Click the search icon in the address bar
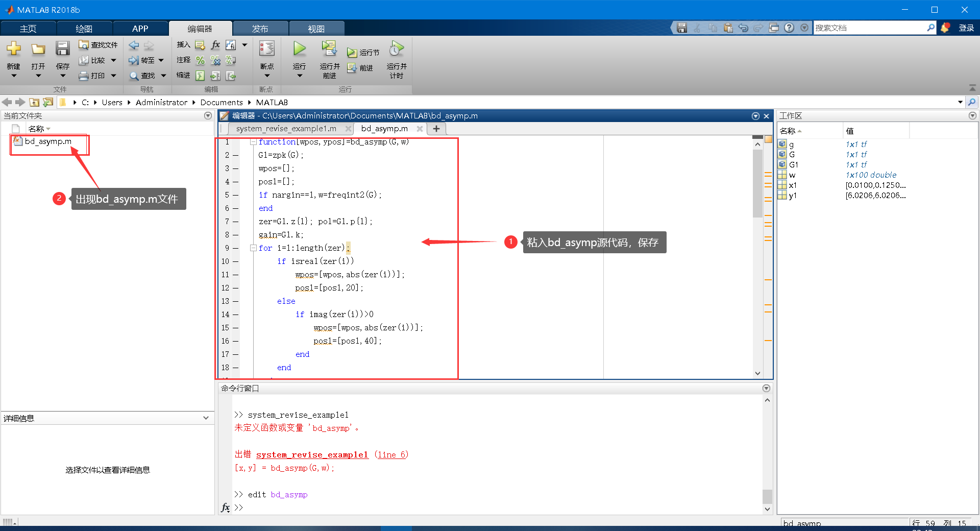Viewport: 980px width, 531px height. [x=972, y=102]
